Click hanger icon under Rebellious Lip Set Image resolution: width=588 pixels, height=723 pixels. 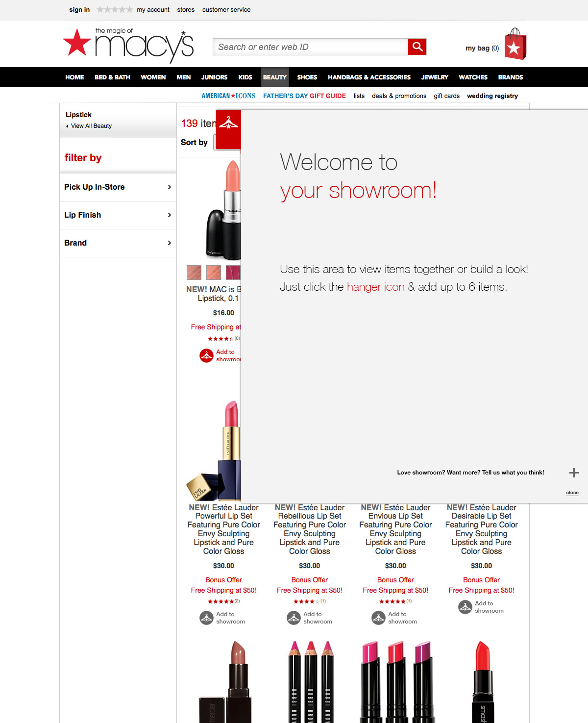[x=294, y=618]
